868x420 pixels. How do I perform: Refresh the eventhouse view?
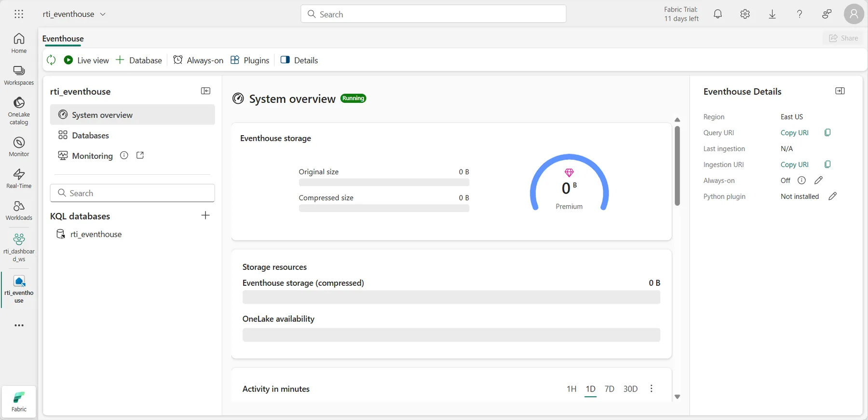point(51,60)
